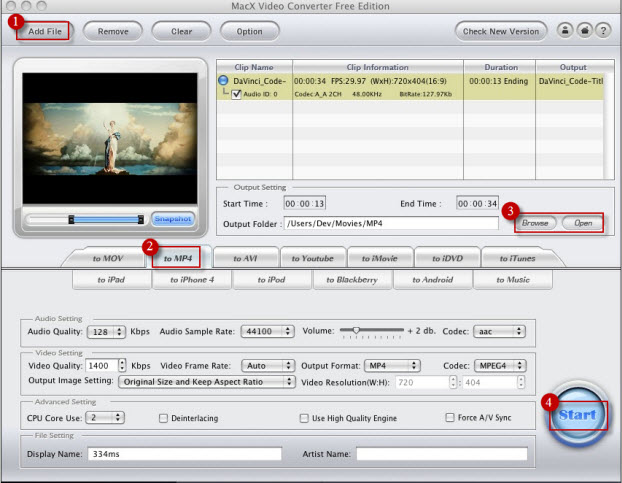The height and width of the screenshot is (483, 622).
Task: Enable Force A/V Sync checkbox
Action: pyautogui.click(x=449, y=417)
